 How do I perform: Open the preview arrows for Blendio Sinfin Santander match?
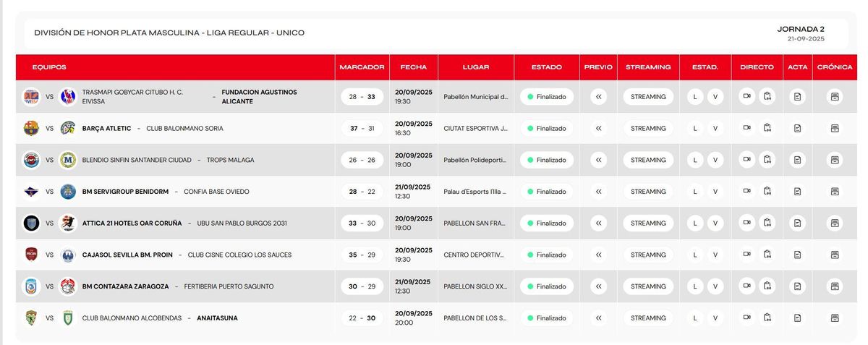[598, 160]
